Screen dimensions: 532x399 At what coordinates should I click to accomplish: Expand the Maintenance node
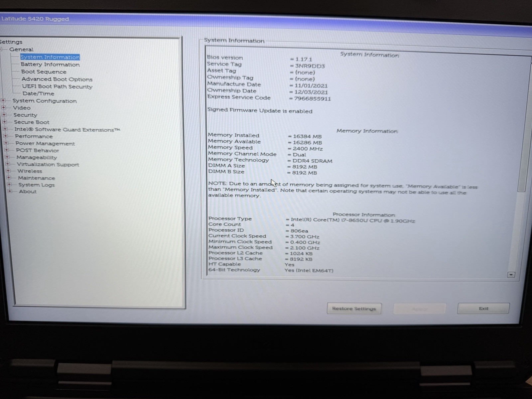(x=9, y=178)
